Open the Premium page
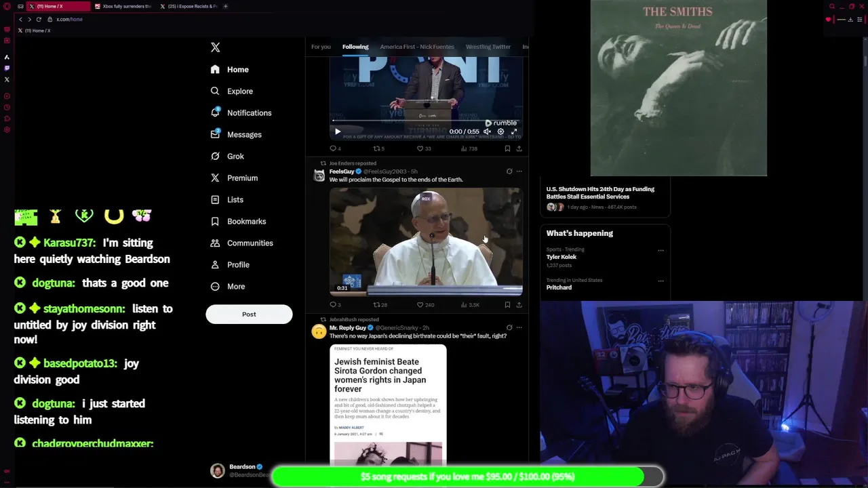Image resolution: width=868 pixels, height=488 pixels. (x=234, y=178)
